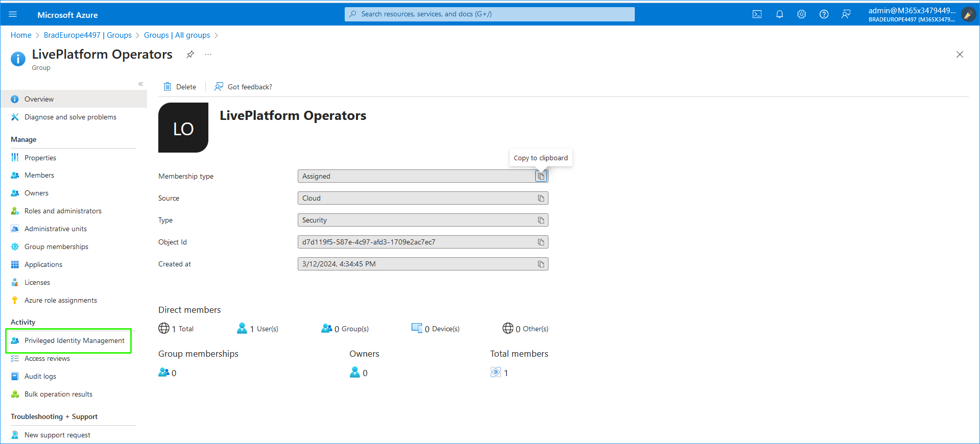980x444 pixels.
Task: Click the 0 Other(s) members count
Action: coord(525,329)
